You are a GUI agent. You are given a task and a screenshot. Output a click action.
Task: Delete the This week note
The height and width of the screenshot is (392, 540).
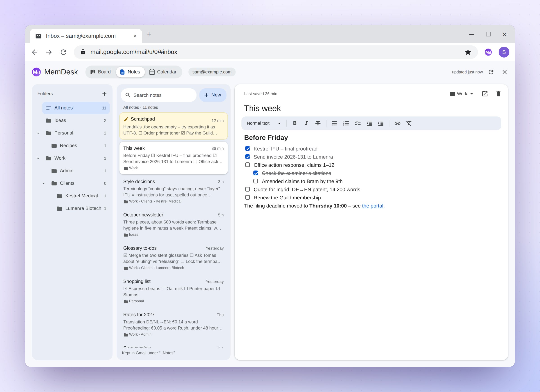click(498, 94)
